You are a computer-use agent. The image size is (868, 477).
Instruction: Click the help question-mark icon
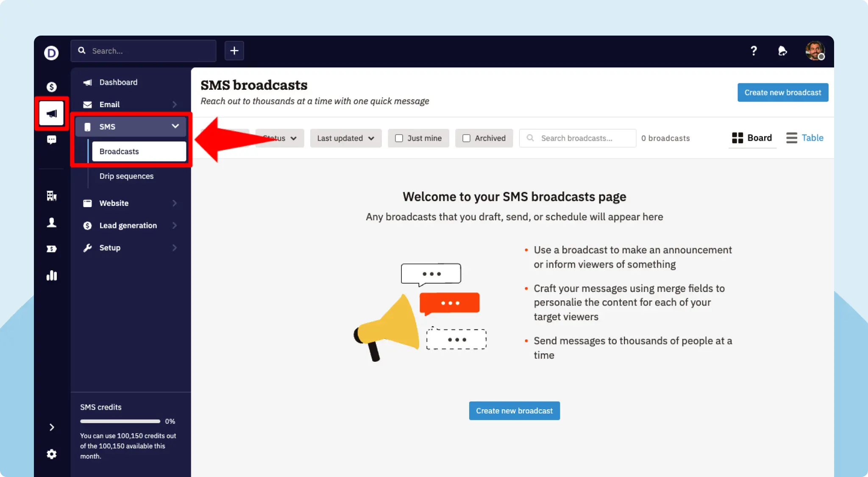click(754, 51)
